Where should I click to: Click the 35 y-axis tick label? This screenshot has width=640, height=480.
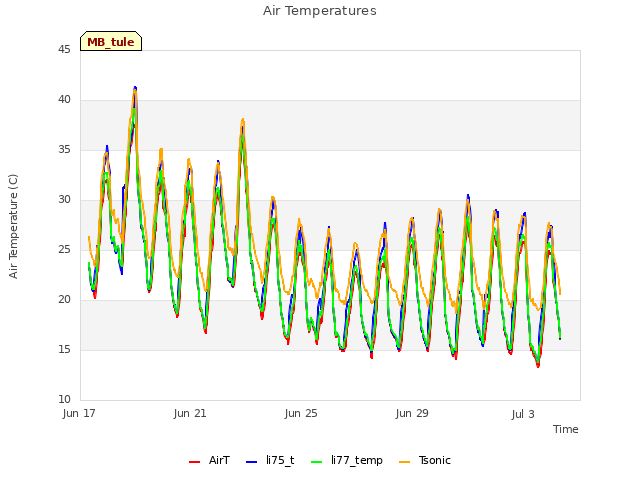[x=64, y=149]
